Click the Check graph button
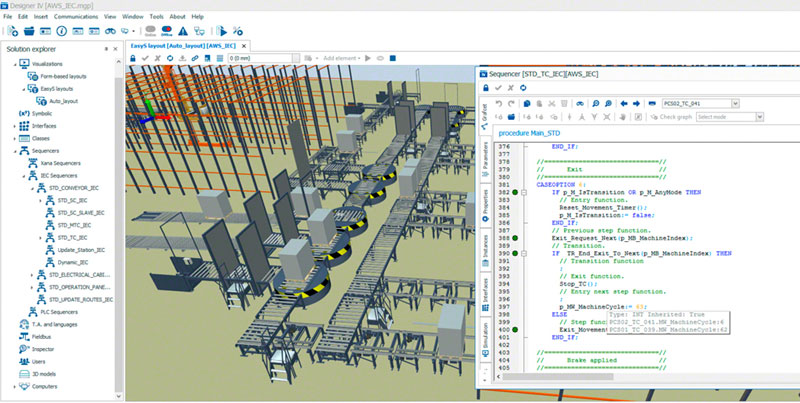 pos(672,117)
